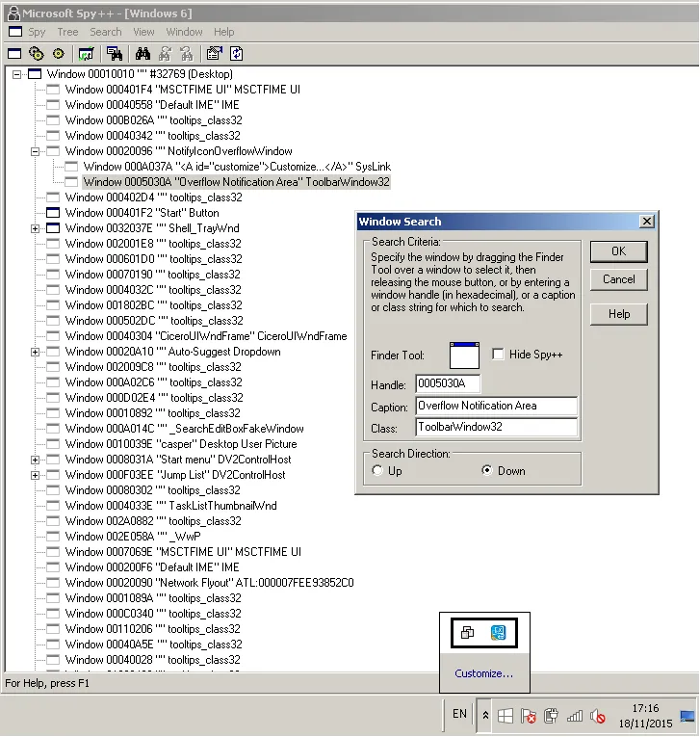Close the Window Search dialog
Image resolution: width=700 pixels, height=737 pixels.
pyautogui.click(x=647, y=221)
